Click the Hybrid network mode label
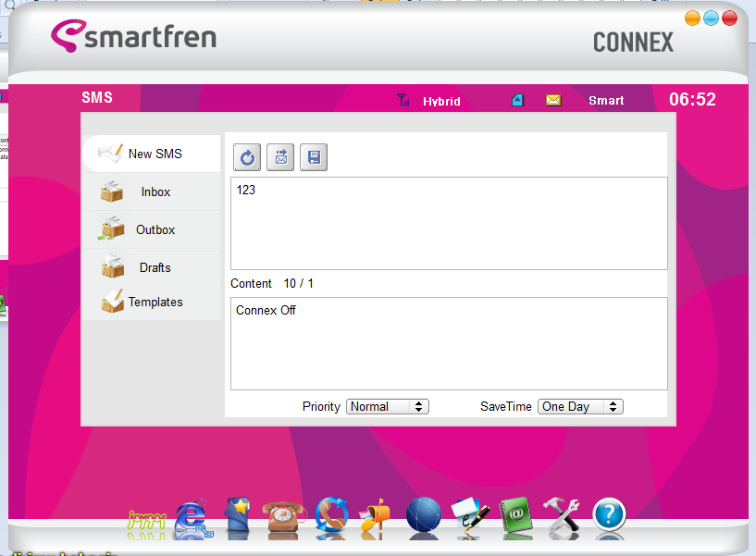 (x=441, y=101)
